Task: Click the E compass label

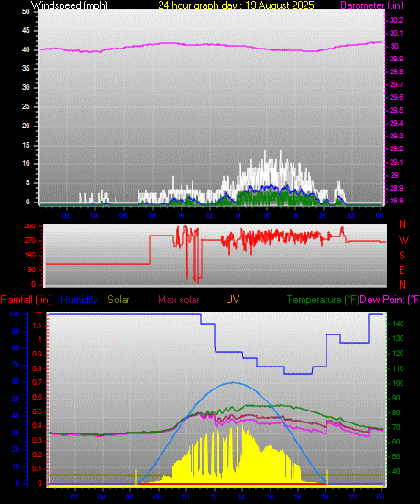Action: pyautogui.click(x=402, y=270)
